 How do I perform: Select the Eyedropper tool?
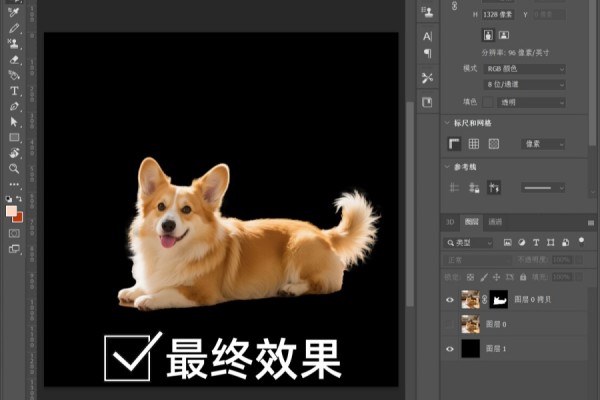coord(14,12)
